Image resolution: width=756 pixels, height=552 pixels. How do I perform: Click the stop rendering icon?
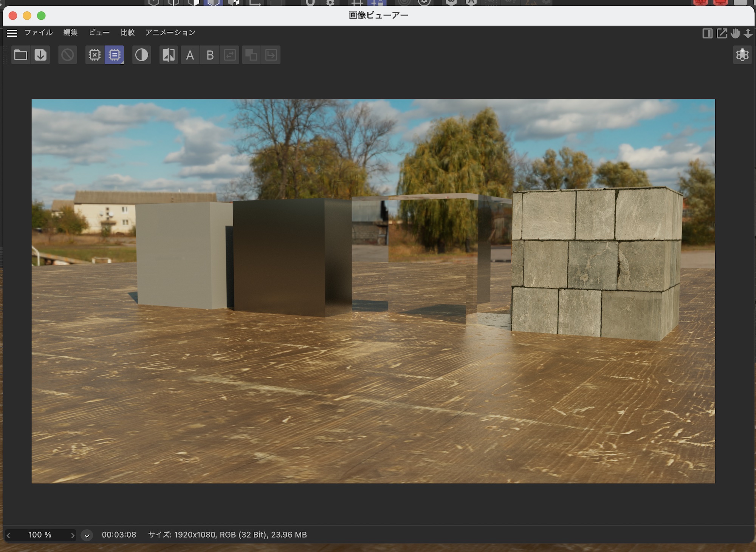click(68, 55)
